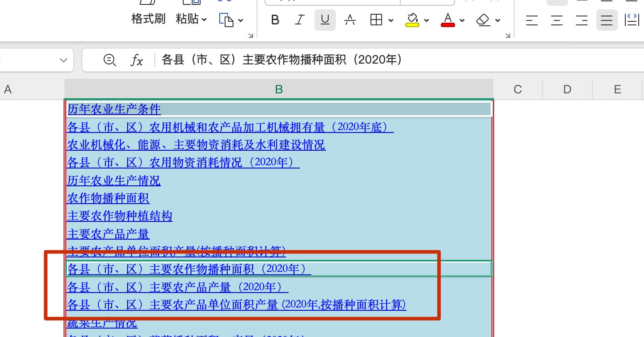This screenshot has height=337, width=644.
Task: Align the cell text to left
Action: pyautogui.click(x=532, y=20)
